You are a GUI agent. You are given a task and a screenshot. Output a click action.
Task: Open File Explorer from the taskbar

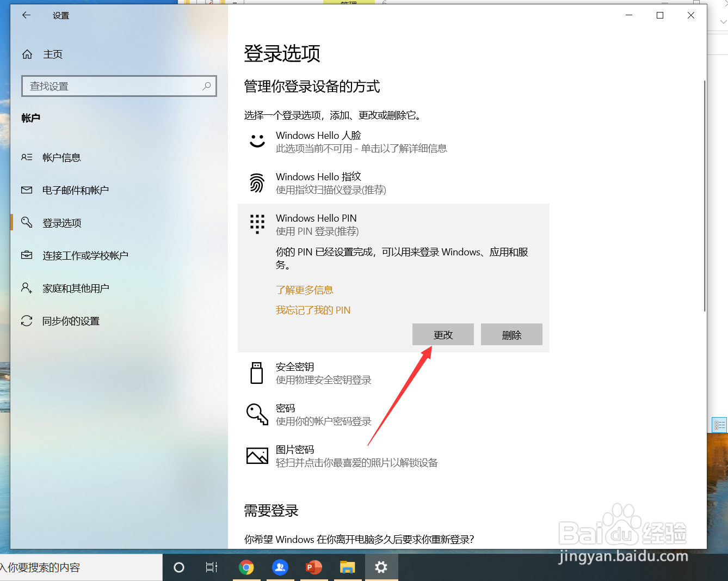coord(348,567)
